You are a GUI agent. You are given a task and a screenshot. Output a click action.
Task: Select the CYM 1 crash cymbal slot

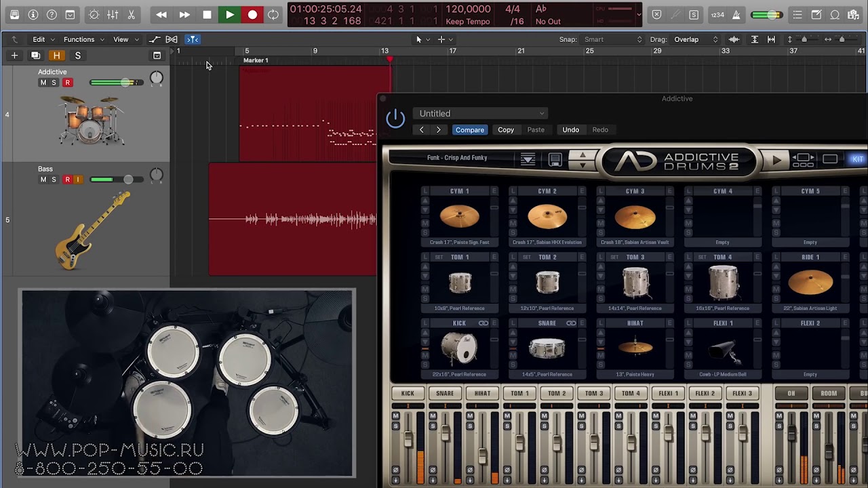pos(460,217)
